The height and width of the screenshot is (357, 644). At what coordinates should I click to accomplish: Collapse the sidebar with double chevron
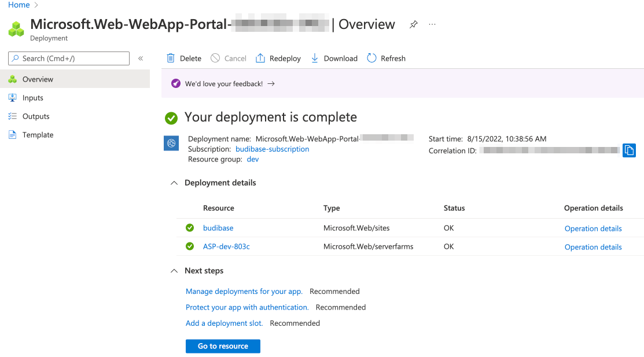pos(141,58)
